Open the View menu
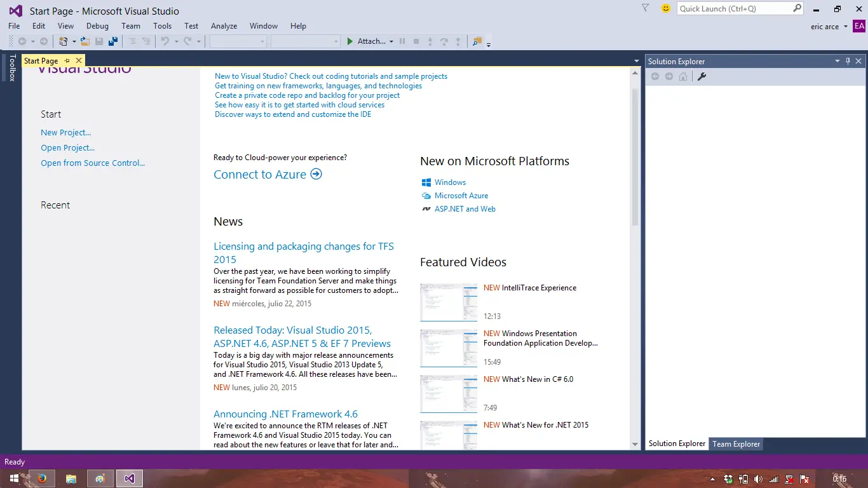The image size is (868, 488). pos(66,26)
